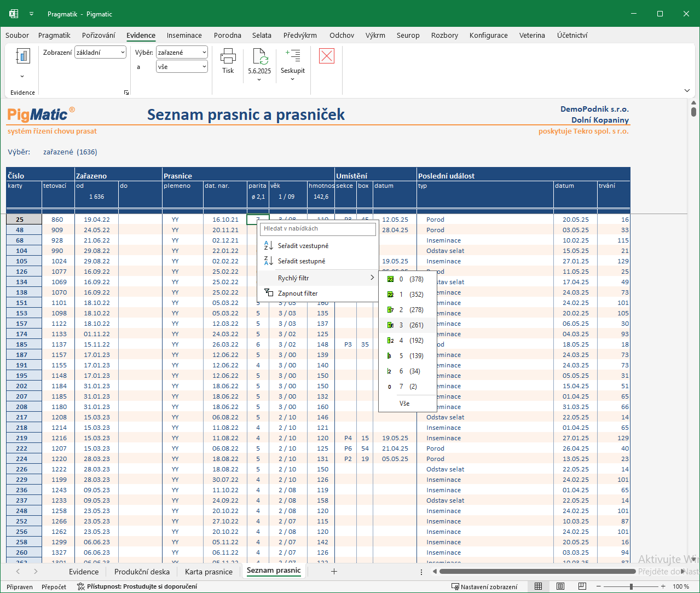Open the Výběr zařazené dropdown

[x=182, y=53]
